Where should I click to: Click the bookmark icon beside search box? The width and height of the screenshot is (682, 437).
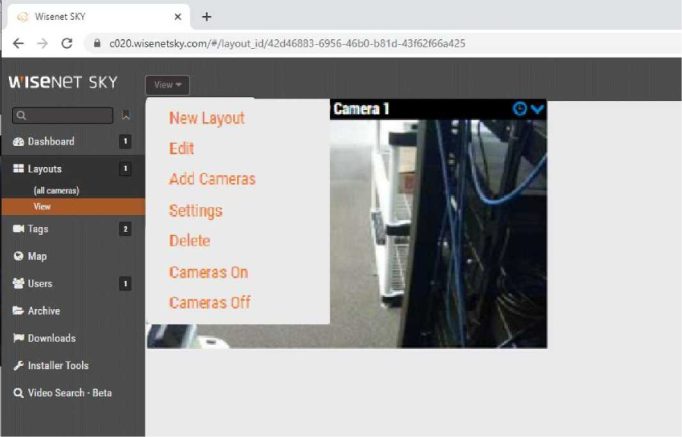coord(126,116)
